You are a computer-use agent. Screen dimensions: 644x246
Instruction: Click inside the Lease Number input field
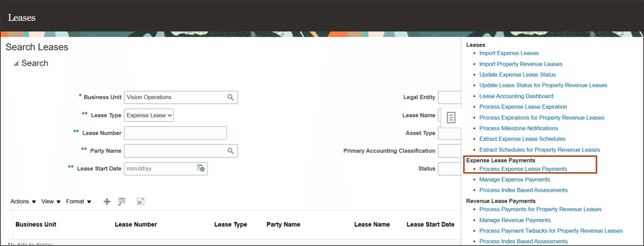175,133
